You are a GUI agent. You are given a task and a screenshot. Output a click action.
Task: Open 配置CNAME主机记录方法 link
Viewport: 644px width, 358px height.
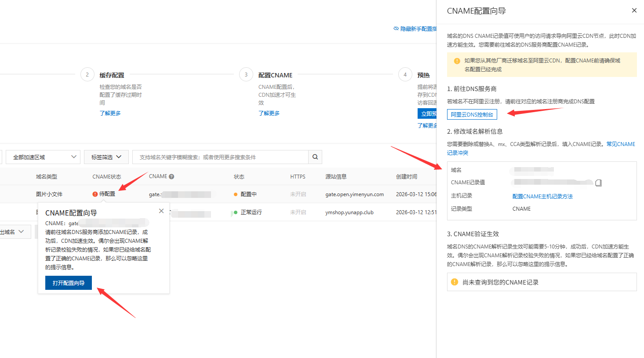coord(542,197)
